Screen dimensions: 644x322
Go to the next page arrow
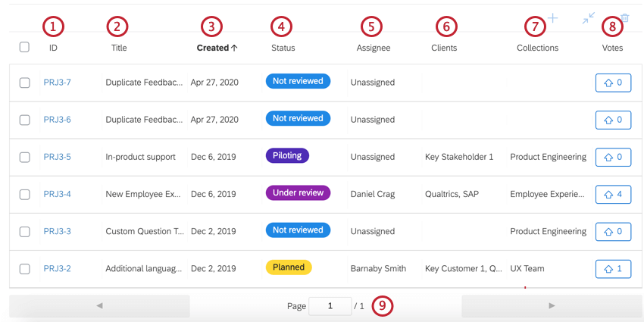[552, 305]
